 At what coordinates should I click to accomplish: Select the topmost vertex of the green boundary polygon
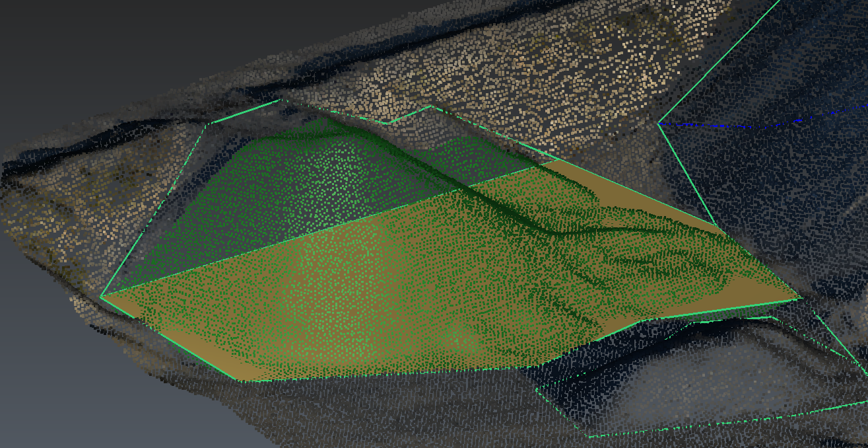coord(282,100)
